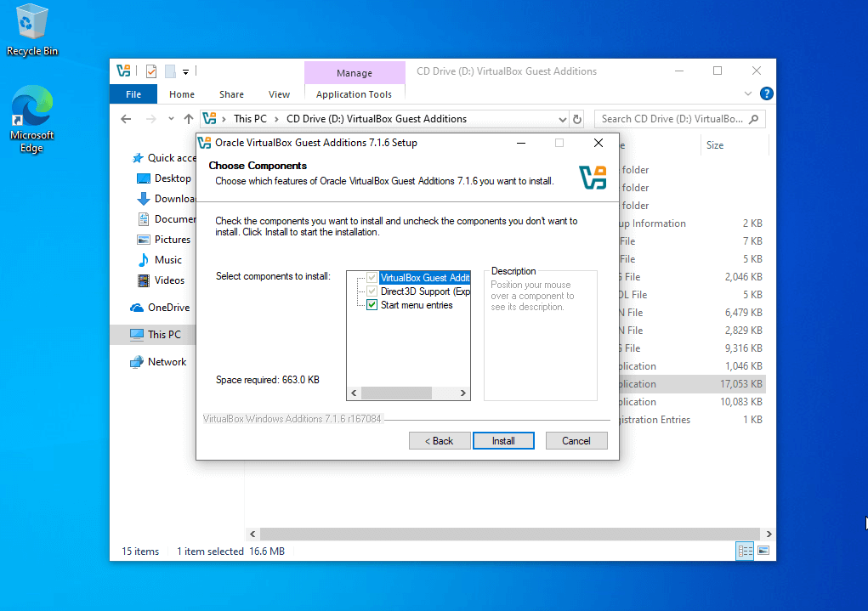This screenshot has height=611, width=868.
Task: Open the Manage contextual tab
Action: [355, 73]
